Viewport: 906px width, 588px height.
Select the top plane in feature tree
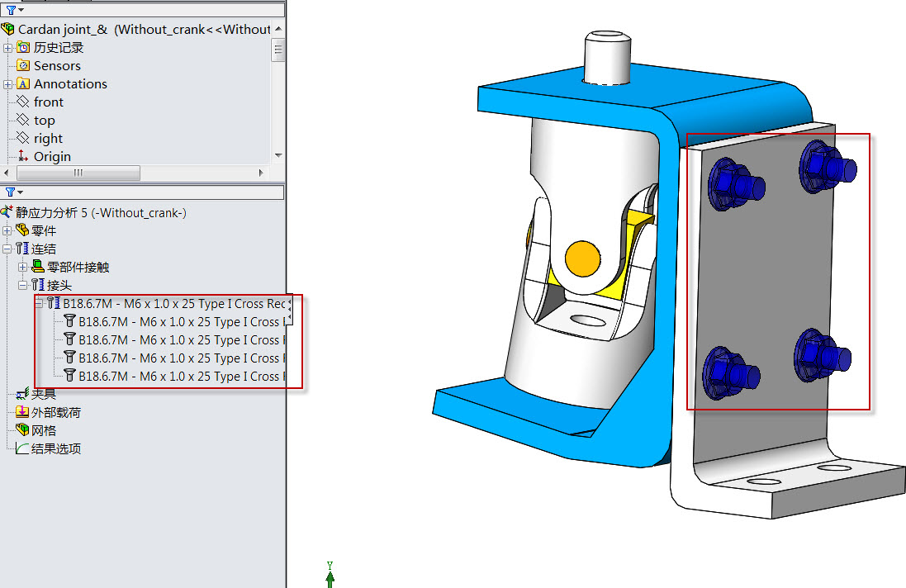(44, 121)
